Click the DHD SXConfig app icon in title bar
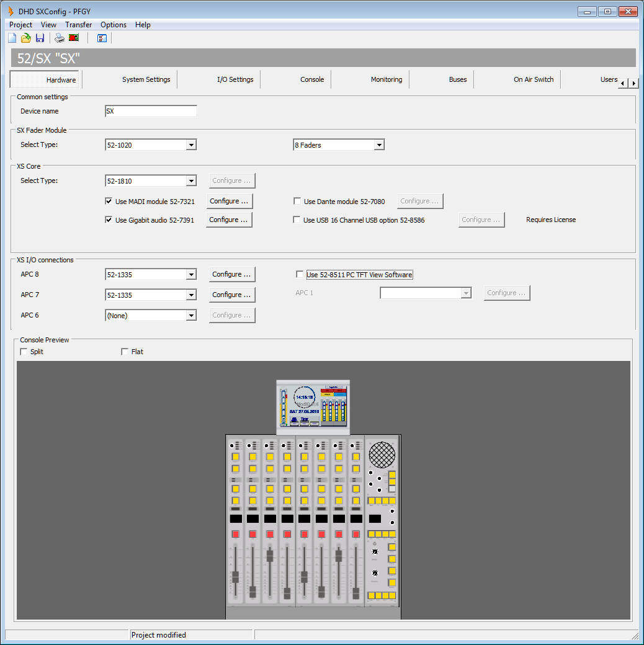This screenshot has width=644, height=645. pos(11,12)
